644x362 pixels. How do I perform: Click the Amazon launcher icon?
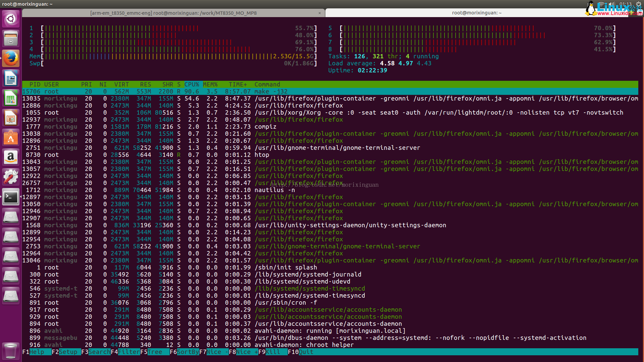click(11, 158)
